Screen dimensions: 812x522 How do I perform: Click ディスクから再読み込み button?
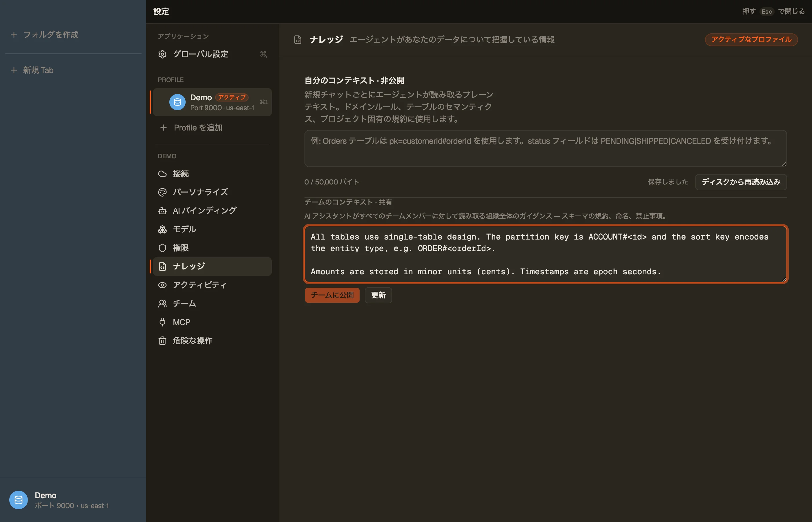[x=741, y=182]
